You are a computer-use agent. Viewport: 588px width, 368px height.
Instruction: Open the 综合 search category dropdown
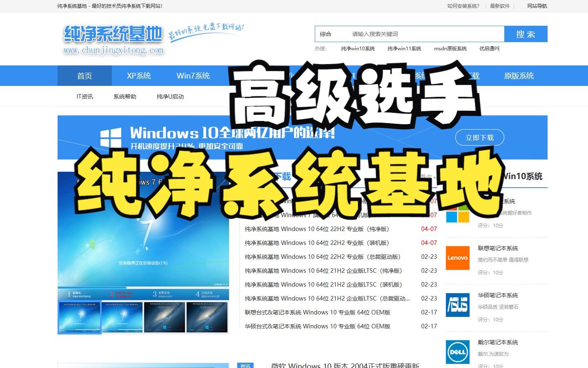pos(325,34)
